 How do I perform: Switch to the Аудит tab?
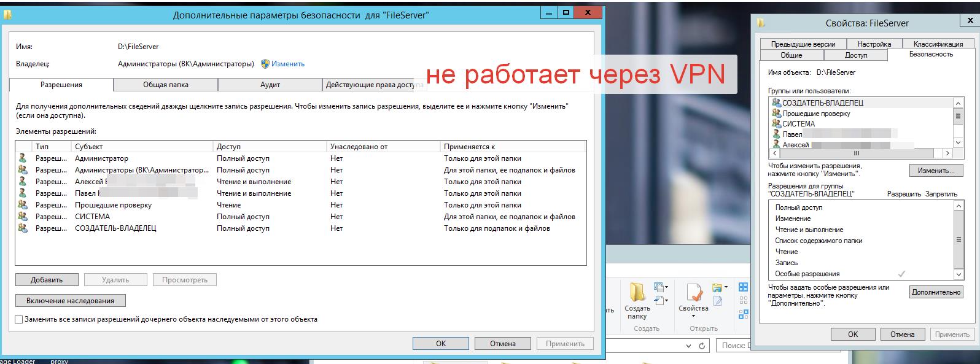tap(270, 85)
